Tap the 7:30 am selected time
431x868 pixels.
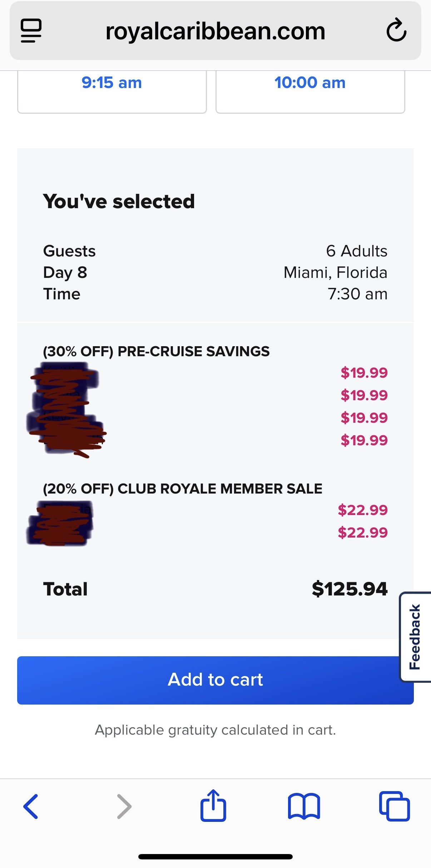point(358,294)
